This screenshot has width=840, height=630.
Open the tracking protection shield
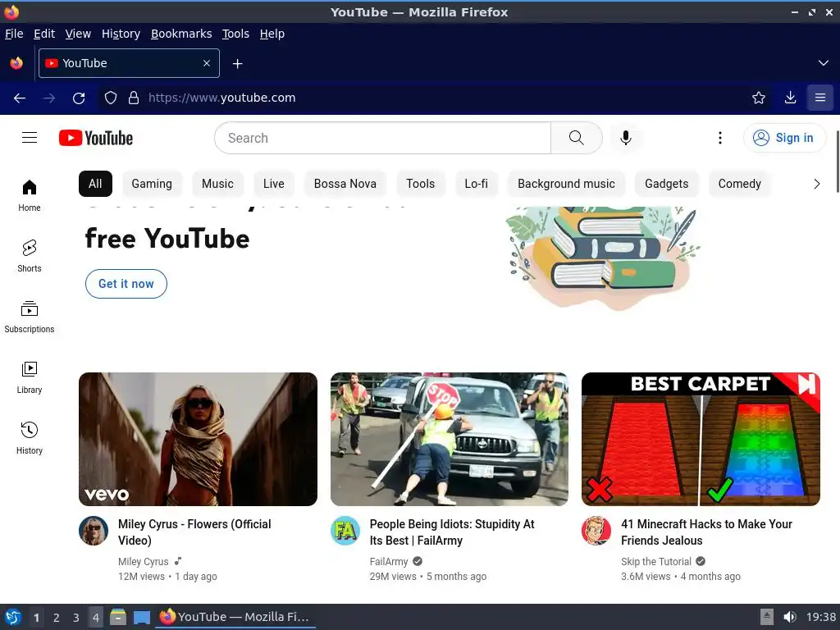[111, 98]
